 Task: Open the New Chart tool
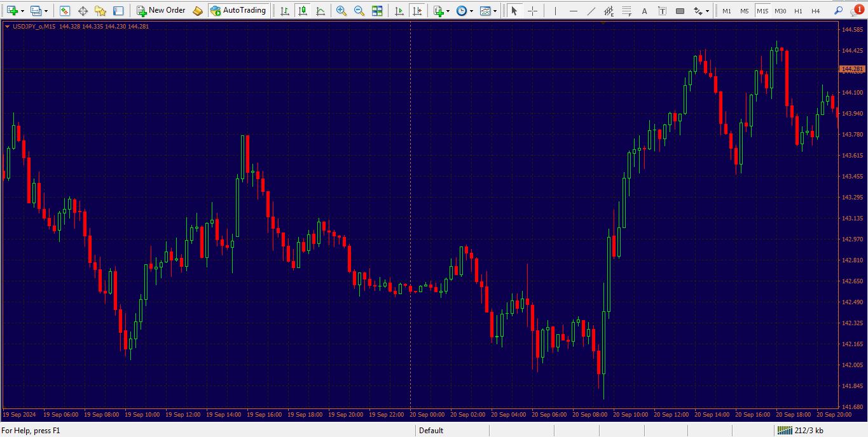click(x=12, y=11)
